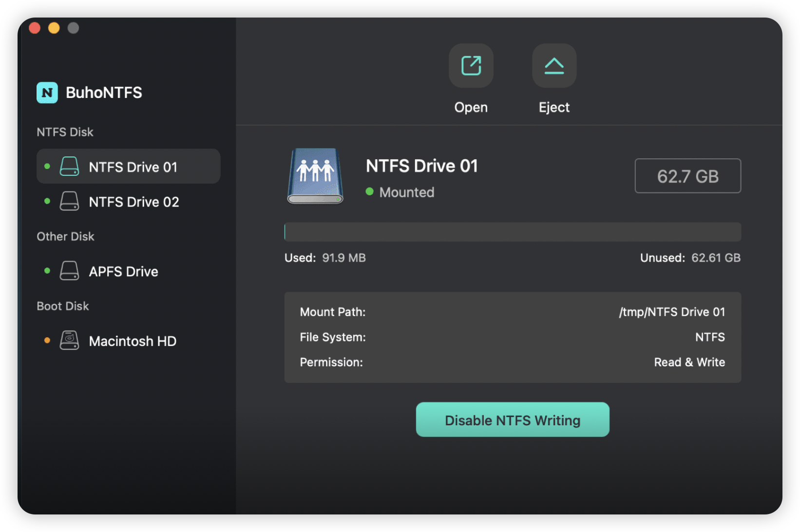Click the Used: 91.9 MB text
800x532 pixels.
pyautogui.click(x=325, y=258)
